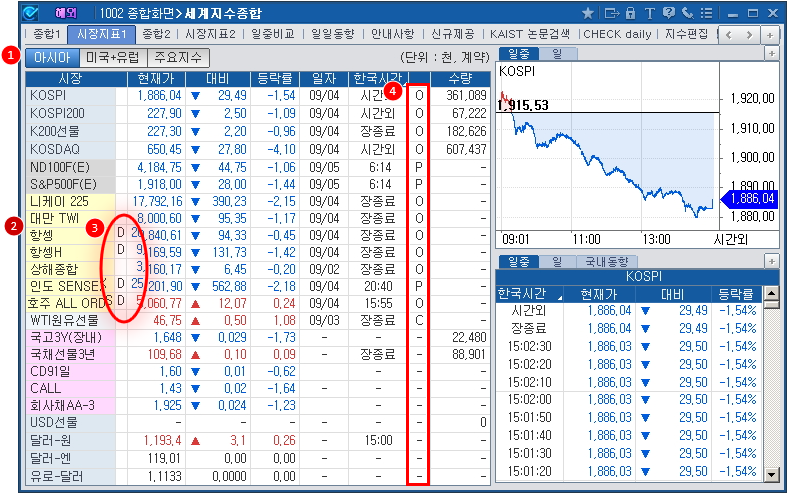This screenshot has width=788, height=494.
Task: Click the telephone support icon
Action: tap(687, 13)
